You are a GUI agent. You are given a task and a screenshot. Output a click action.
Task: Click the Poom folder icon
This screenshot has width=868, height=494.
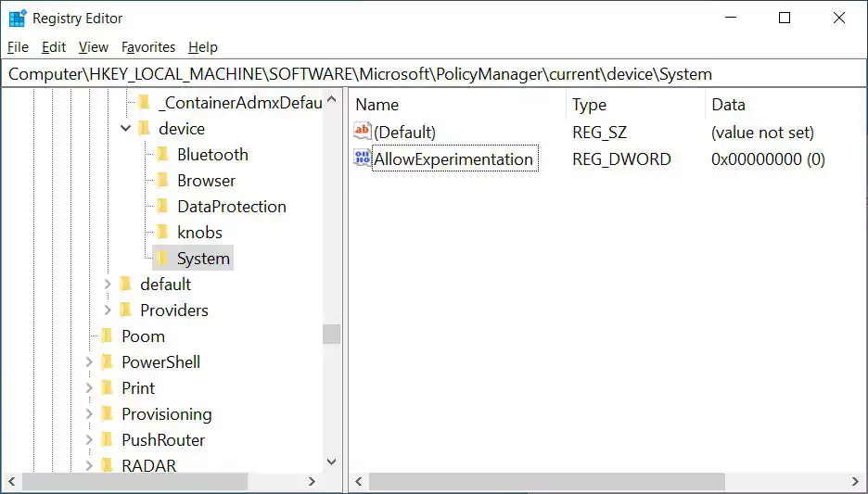tap(107, 336)
